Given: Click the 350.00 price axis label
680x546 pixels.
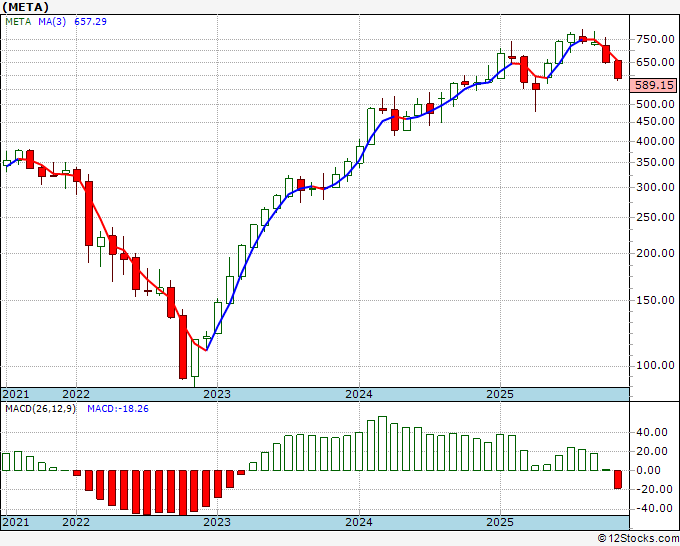Looking at the screenshot, I should click(655, 162).
